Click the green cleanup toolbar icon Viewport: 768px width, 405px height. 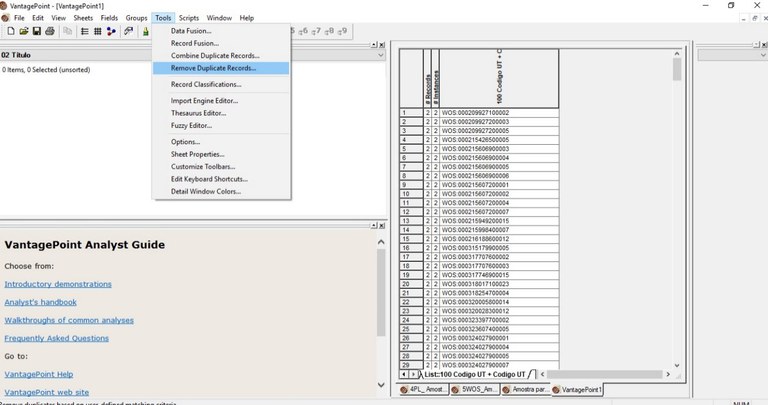coord(145,31)
